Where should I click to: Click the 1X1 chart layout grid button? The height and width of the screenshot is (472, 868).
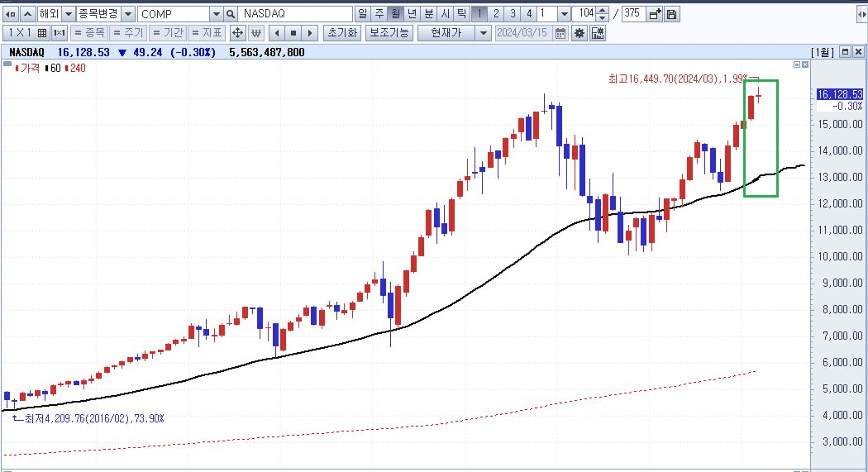pyautogui.click(x=26, y=33)
